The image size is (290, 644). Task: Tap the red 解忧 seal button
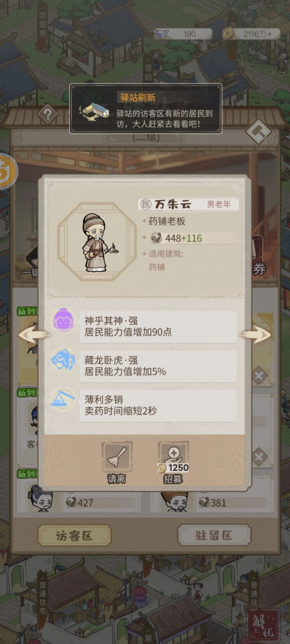pyautogui.click(x=264, y=626)
